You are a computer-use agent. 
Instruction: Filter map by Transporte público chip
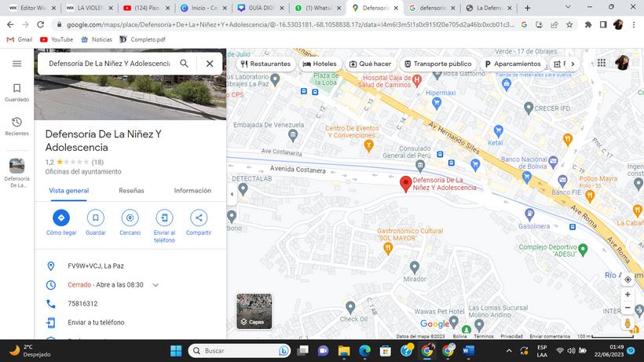(x=438, y=64)
